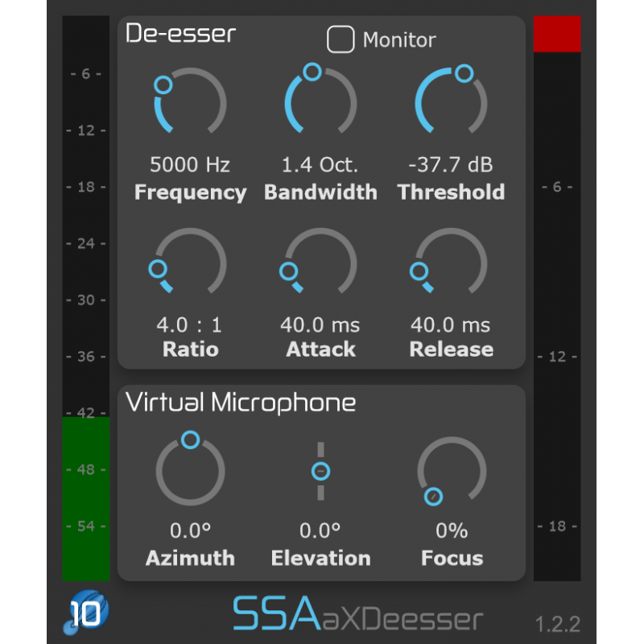This screenshot has height=644, width=644.
Task: Select the Azimuth knob
Action: click(x=191, y=469)
